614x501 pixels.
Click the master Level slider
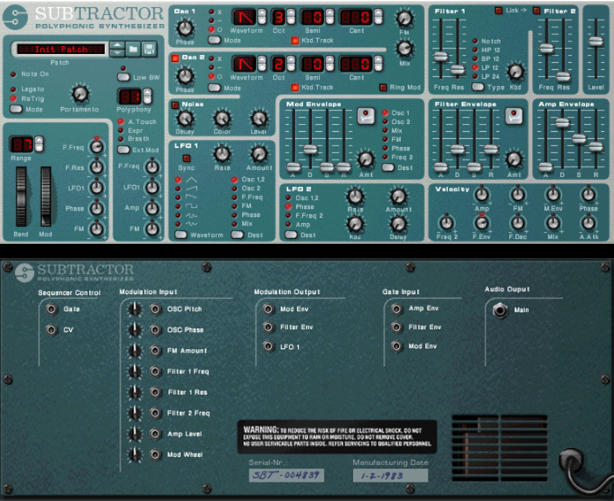click(596, 41)
